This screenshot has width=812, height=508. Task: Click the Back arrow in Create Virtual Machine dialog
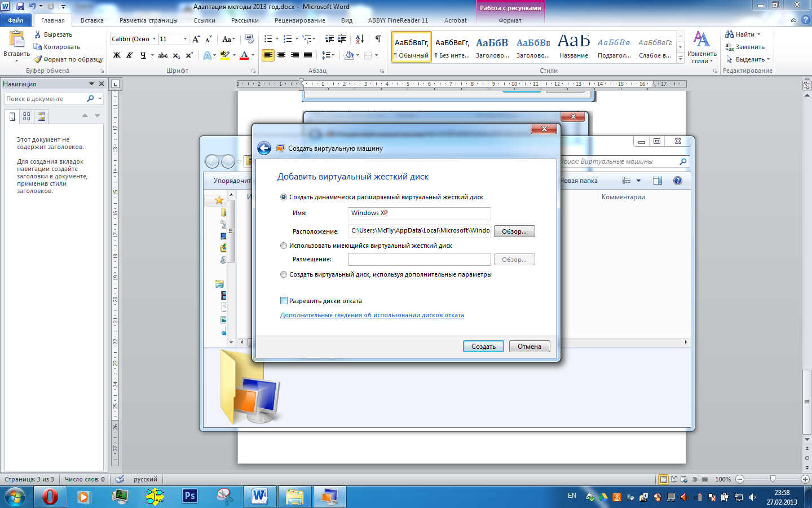pos(264,148)
